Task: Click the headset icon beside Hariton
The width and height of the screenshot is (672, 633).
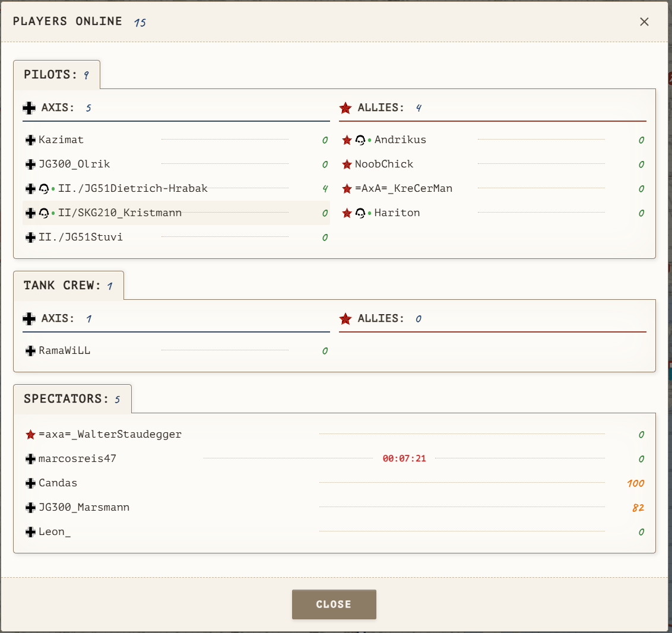Action: 360,213
